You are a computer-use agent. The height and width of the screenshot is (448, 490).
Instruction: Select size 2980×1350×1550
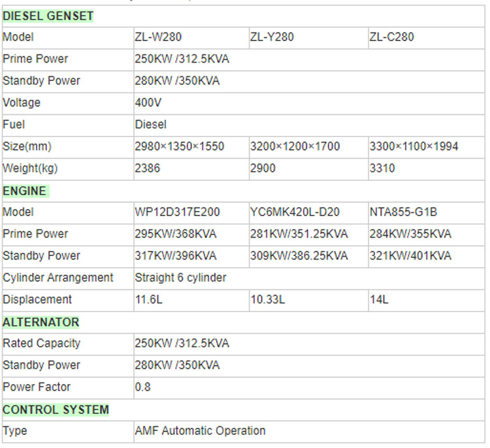point(180,146)
